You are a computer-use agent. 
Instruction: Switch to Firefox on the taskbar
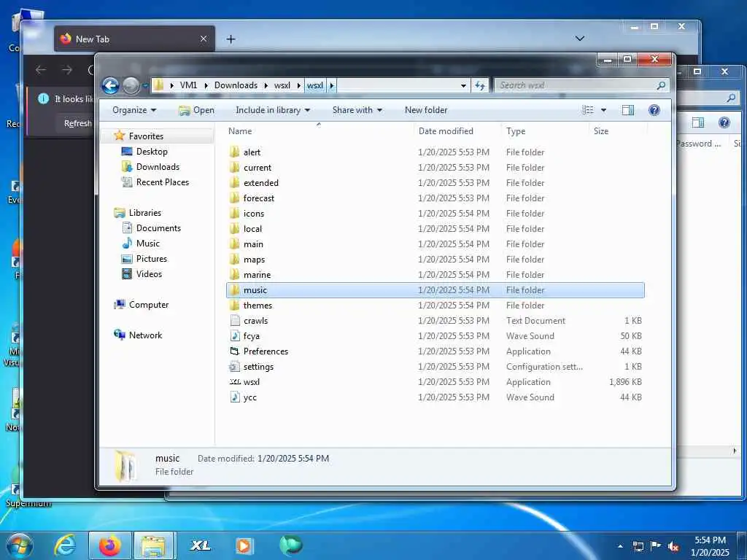coord(109,545)
